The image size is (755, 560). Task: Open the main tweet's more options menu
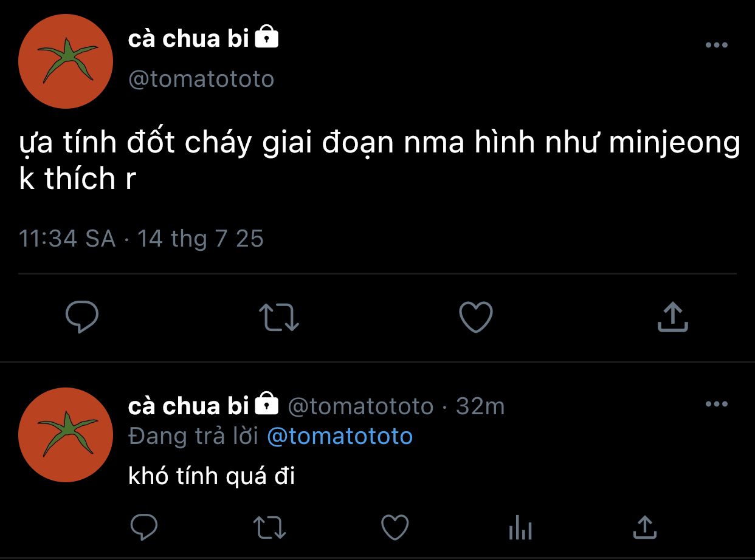(x=716, y=45)
